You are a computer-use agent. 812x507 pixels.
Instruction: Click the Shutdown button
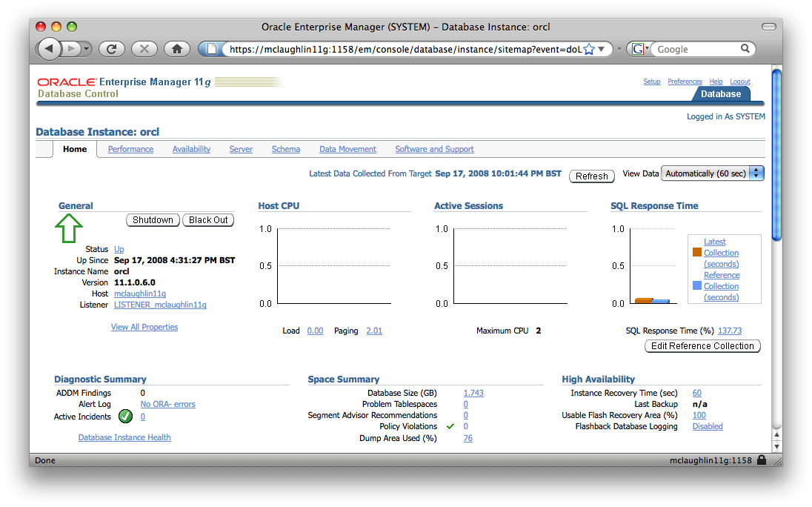153,220
